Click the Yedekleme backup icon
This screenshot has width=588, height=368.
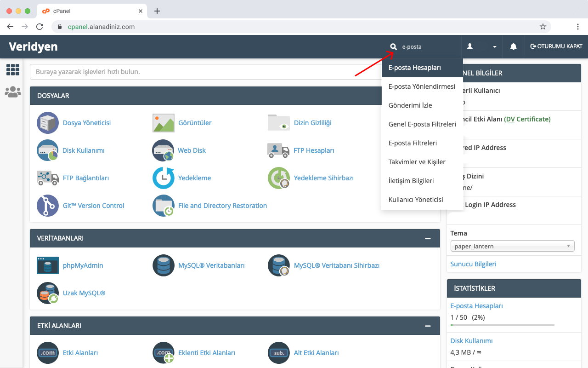click(164, 178)
